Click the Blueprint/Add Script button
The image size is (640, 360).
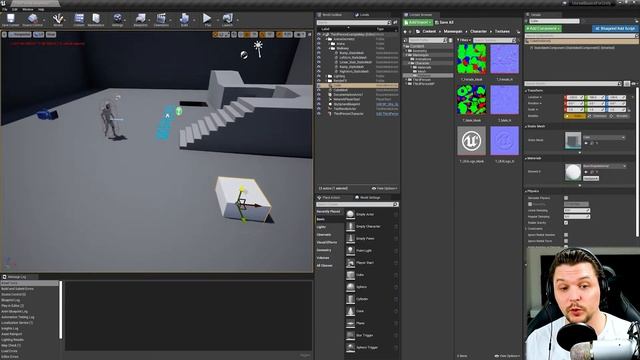(x=615, y=29)
